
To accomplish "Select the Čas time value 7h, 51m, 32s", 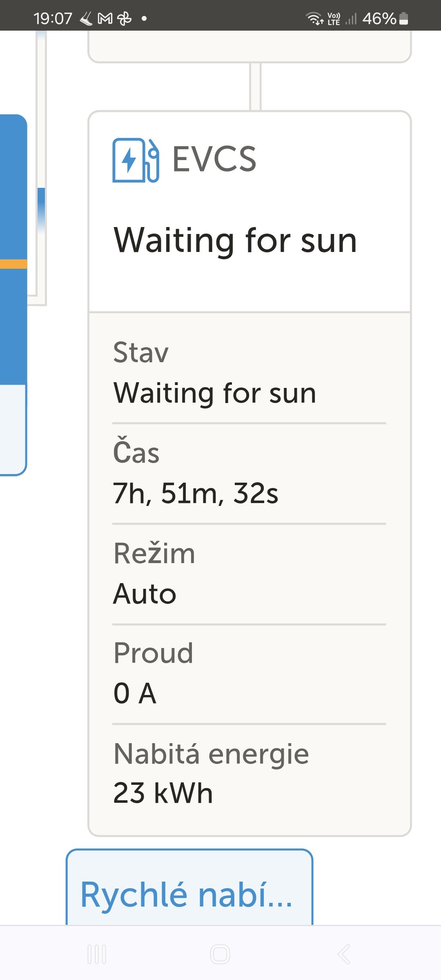I will (x=196, y=493).
